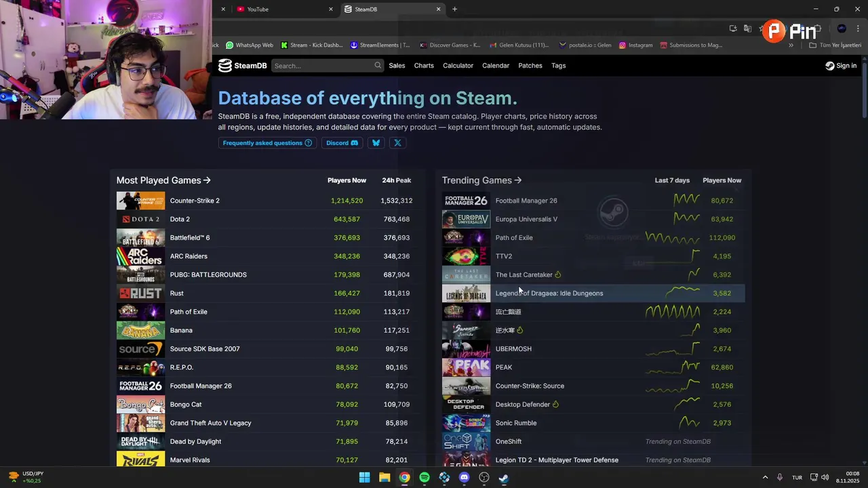Open the Trending Games heading link
Screen dimensions: 868x488
coord(481,180)
